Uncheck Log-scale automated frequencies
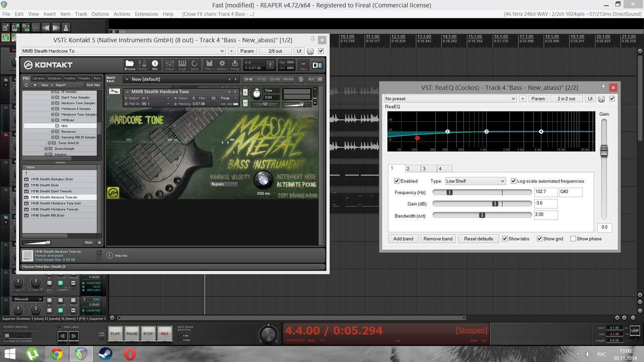This screenshot has height=362, width=644. 513,181
